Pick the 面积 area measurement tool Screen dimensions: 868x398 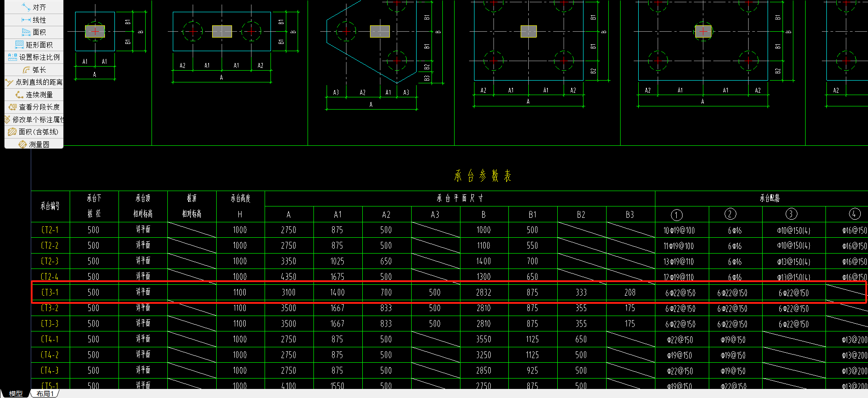34,32
